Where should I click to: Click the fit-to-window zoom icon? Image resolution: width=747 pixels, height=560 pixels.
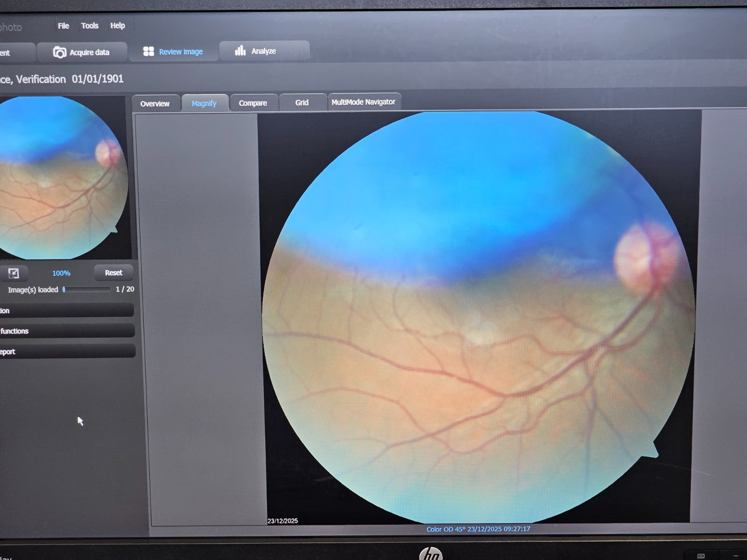click(x=14, y=273)
